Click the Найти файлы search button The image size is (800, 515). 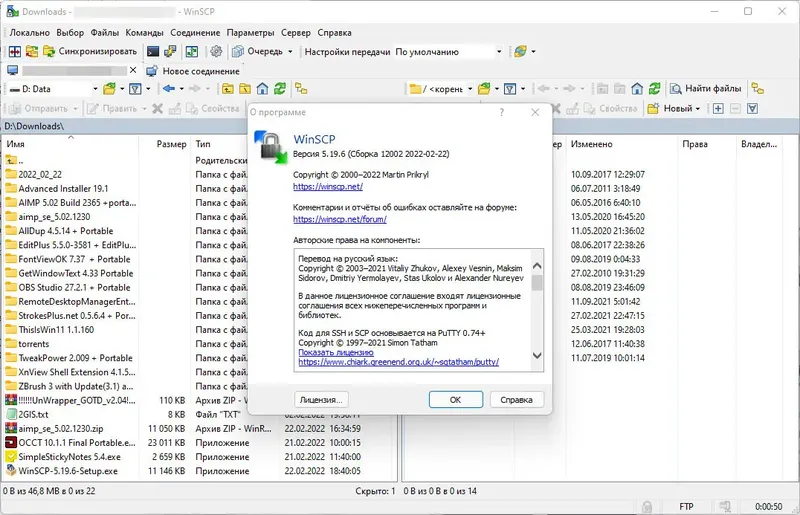pos(706,89)
